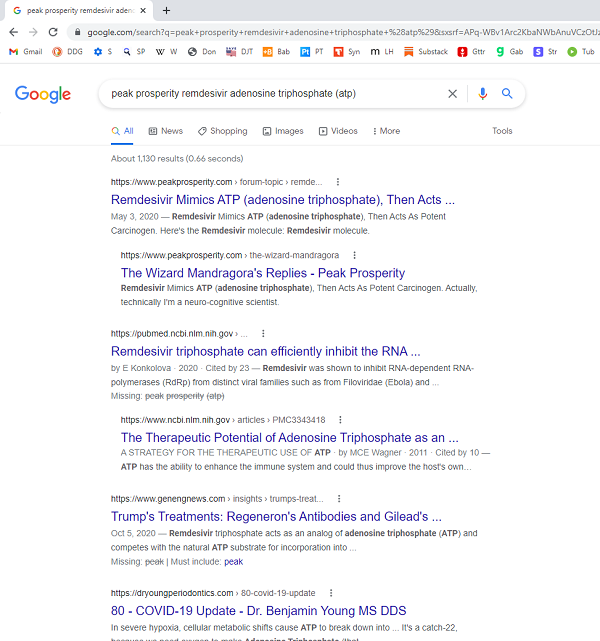Open 'The Wizard Mandragora's Replies' result
600x641 pixels.
click(x=263, y=273)
